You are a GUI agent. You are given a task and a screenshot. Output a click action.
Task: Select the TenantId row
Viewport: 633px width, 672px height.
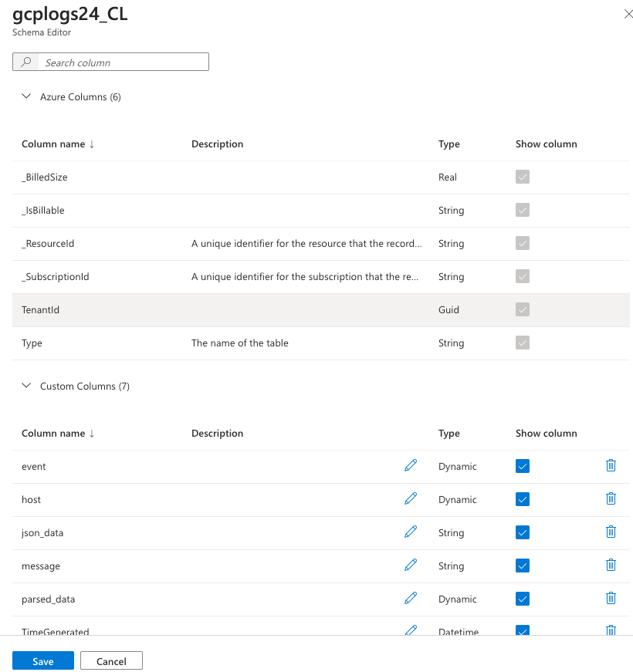click(x=321, y=310)
